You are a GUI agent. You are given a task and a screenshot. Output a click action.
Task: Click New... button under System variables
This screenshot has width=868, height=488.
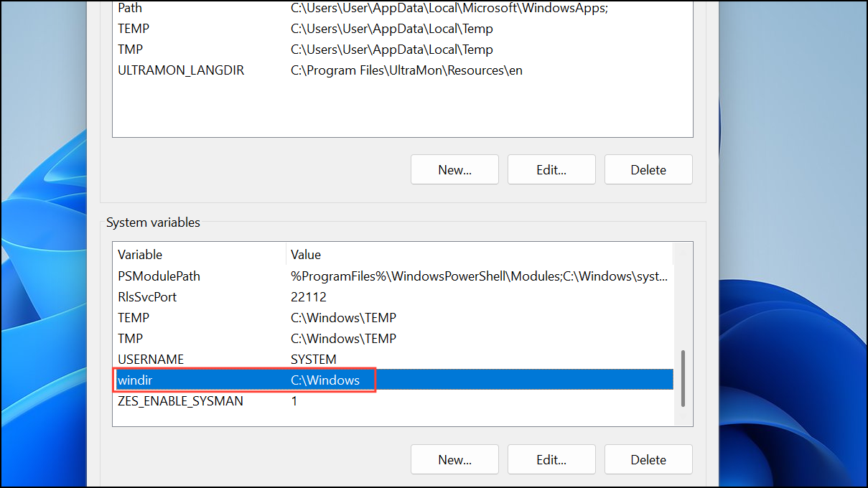[454, 459]
